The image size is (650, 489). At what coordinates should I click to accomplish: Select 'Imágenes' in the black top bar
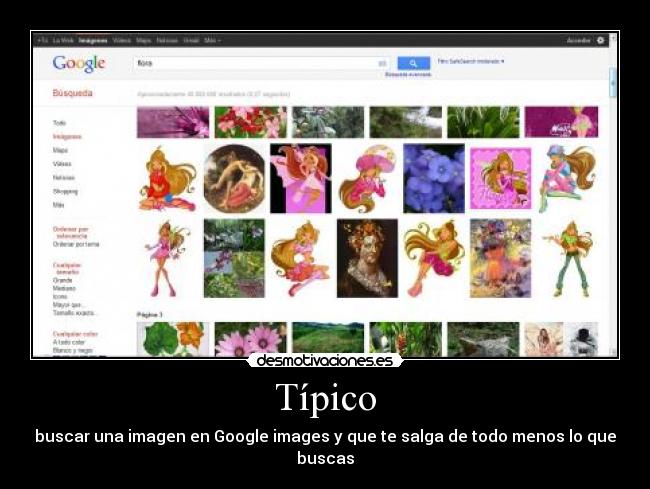(93, 40)
